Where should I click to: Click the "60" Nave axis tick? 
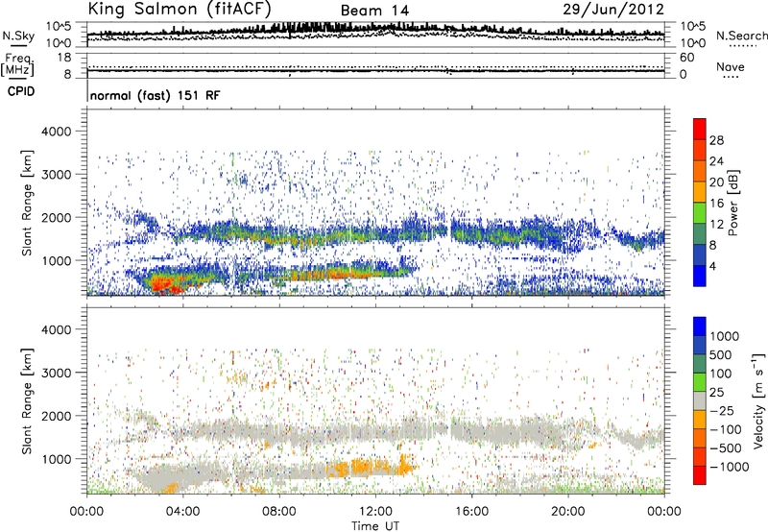[686, 58]
